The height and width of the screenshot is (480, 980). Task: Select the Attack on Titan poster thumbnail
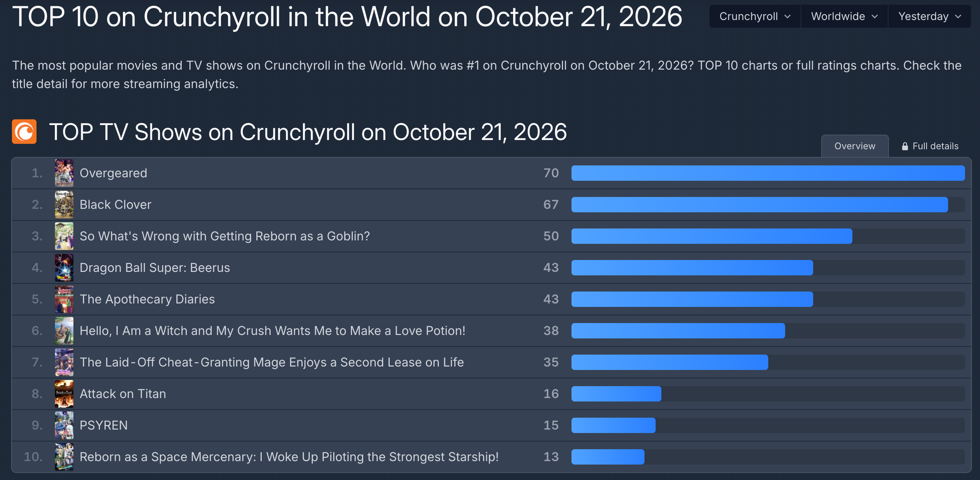[x=64, y=394]
